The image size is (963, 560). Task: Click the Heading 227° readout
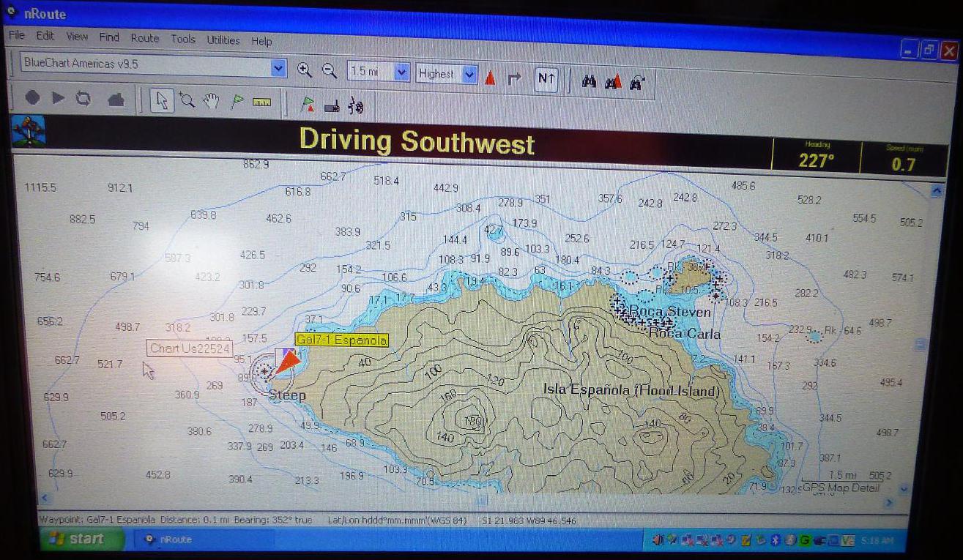[x=817, y=157]
